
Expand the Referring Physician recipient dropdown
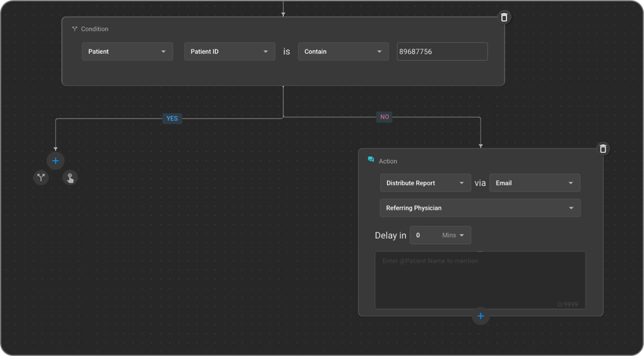(x=480, y=208)
